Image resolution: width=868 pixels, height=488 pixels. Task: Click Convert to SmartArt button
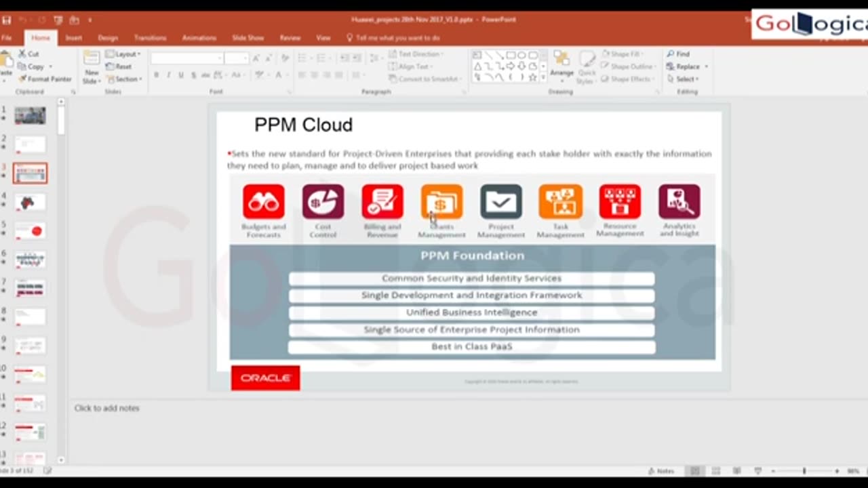425,79
